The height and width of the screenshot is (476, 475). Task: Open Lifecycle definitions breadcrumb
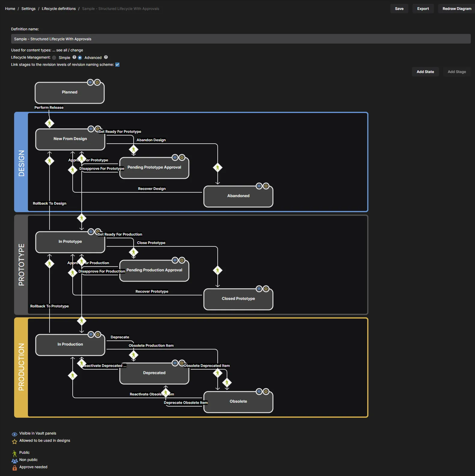(59, 9)
